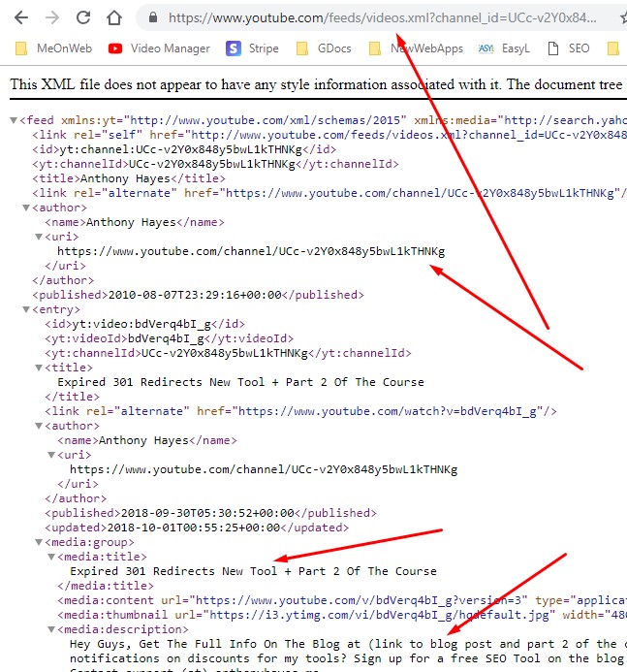Click the yt:channel id value line
The image size is (627, 672).
point(184,149)
